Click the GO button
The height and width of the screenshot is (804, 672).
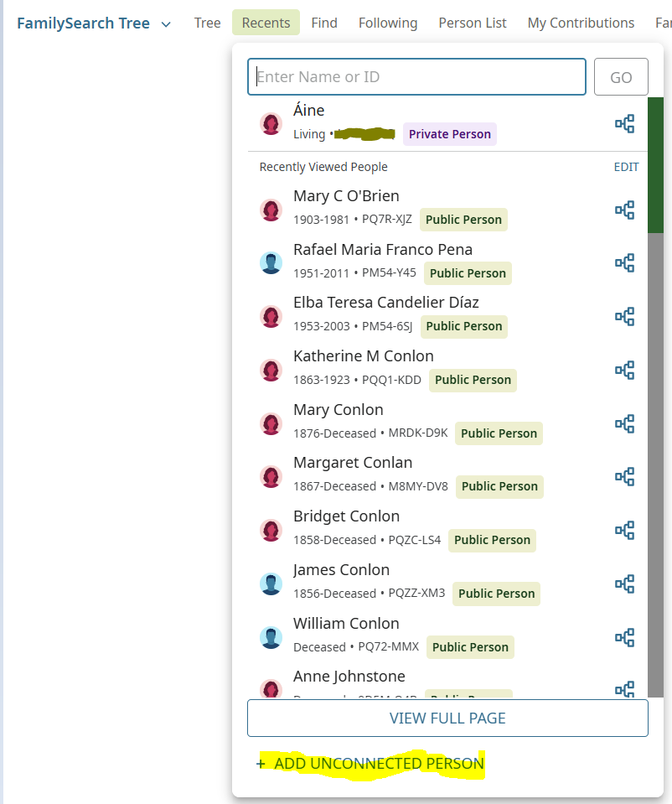click(621, 77)
